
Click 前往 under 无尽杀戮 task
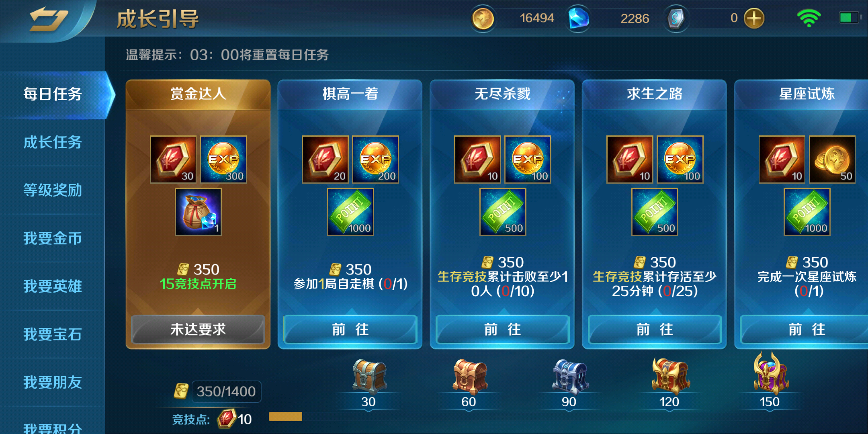pos(503,330)
